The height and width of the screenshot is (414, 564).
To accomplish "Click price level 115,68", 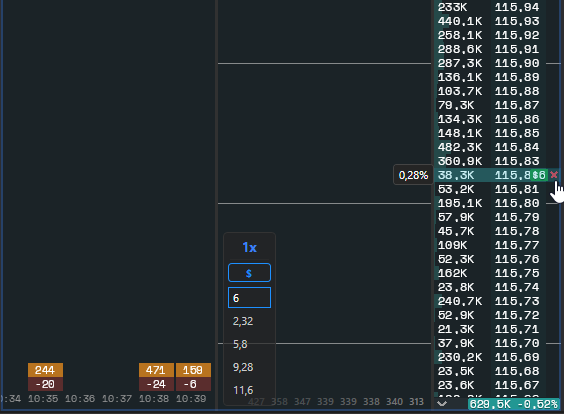I will (x=517, y=372).
